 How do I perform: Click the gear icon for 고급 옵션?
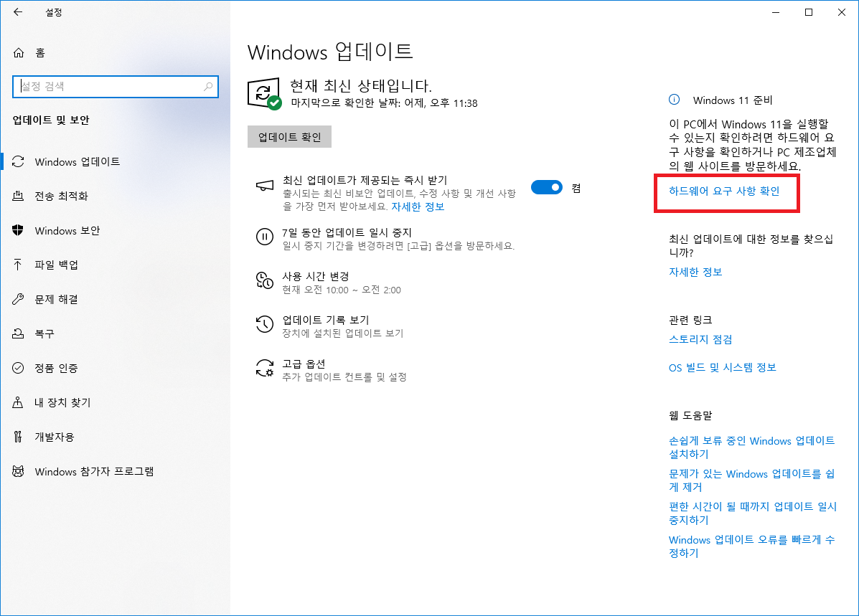265,368
